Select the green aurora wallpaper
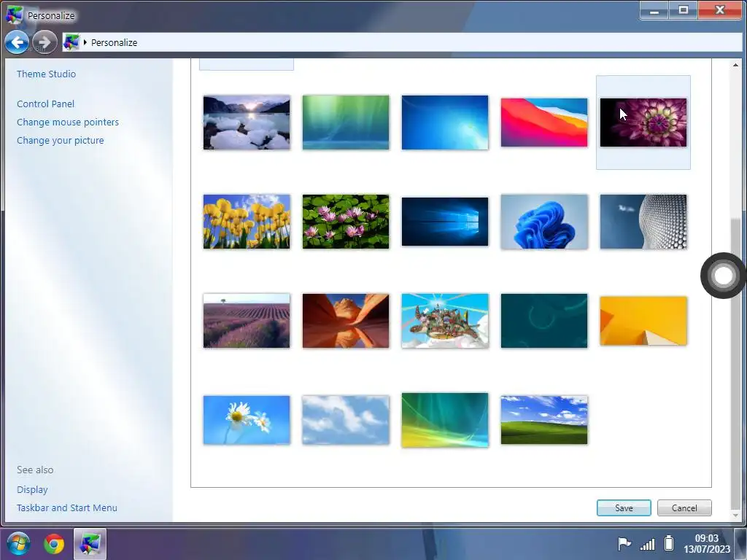The width and height of the screenshot is (747, 560). [x=345, y=122]
